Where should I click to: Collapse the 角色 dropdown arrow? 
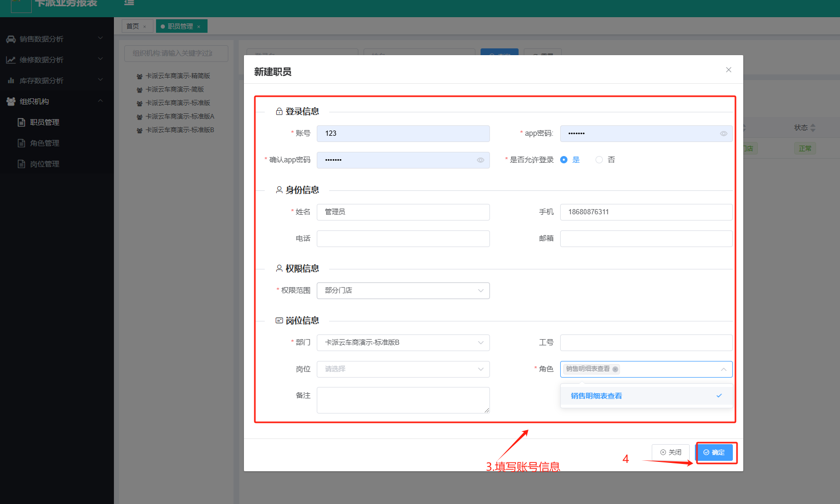(723, 369)
